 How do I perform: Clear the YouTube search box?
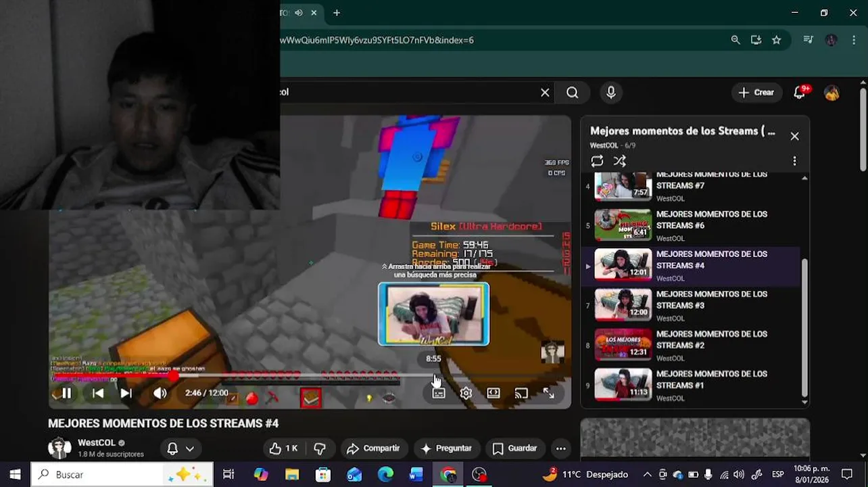[x=545, y=93]
